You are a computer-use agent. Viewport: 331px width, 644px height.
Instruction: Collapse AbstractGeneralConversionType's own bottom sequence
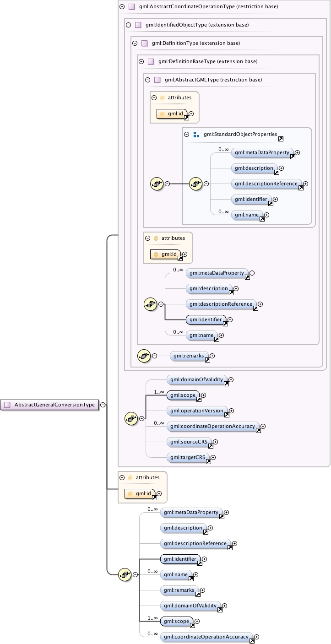pyautogui.click(x=136, y=574)
